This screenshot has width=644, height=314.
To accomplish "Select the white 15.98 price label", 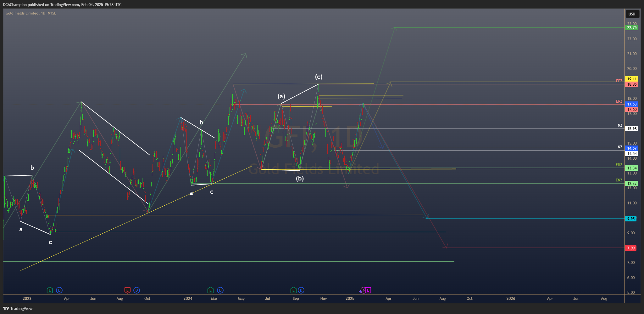I will [632, 129].
